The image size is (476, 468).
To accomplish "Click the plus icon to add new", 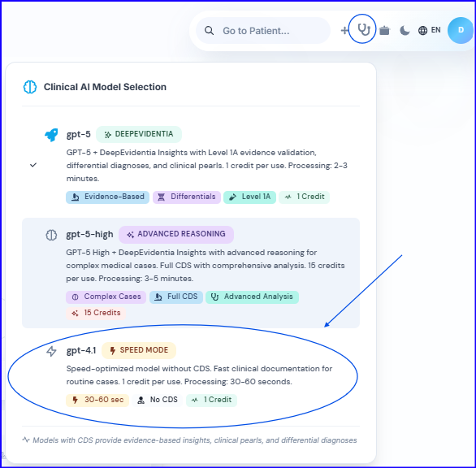I will point(344,30).
